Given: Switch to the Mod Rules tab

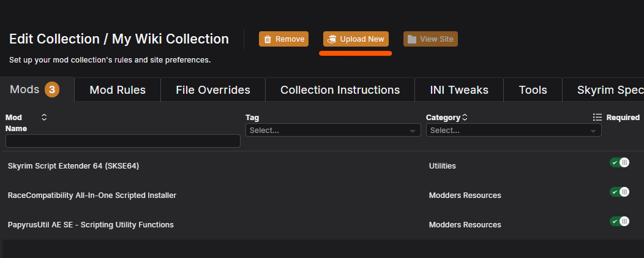Looking at the screenshot, I should click(118, 90).
